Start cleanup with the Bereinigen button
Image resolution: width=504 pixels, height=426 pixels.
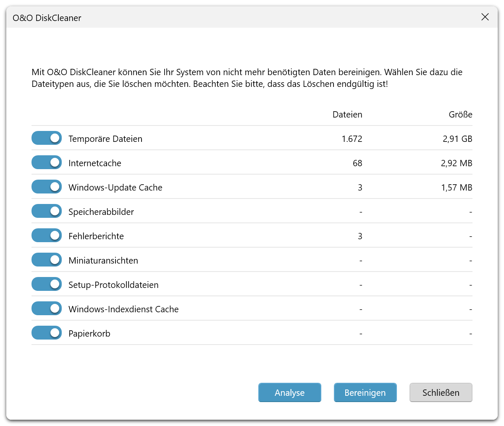(365, 393)
